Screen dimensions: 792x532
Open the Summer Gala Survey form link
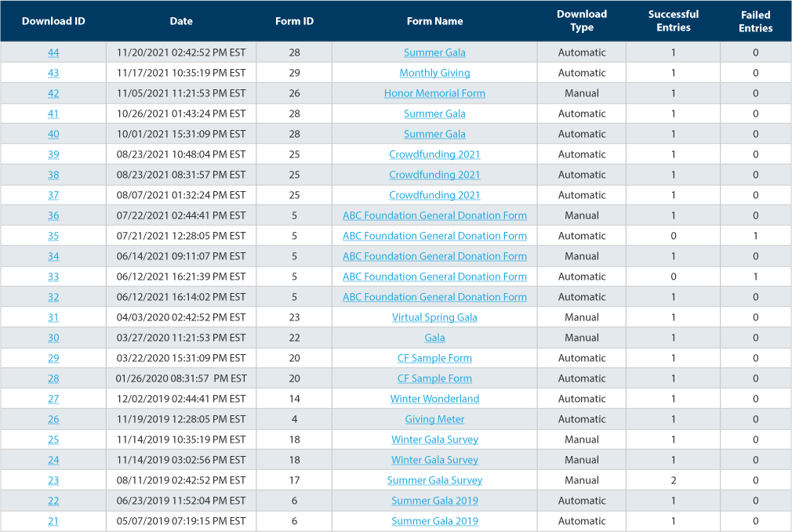(434, 480)
